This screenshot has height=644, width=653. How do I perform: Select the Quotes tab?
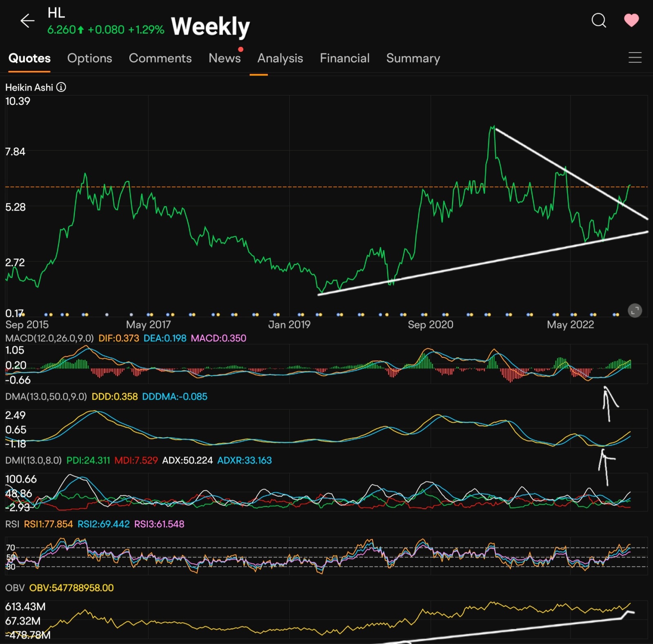tap(29, 58)
